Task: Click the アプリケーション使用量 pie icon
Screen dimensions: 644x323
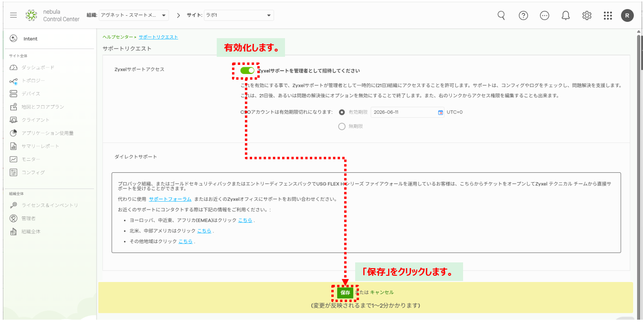Action: click(13, 133)
